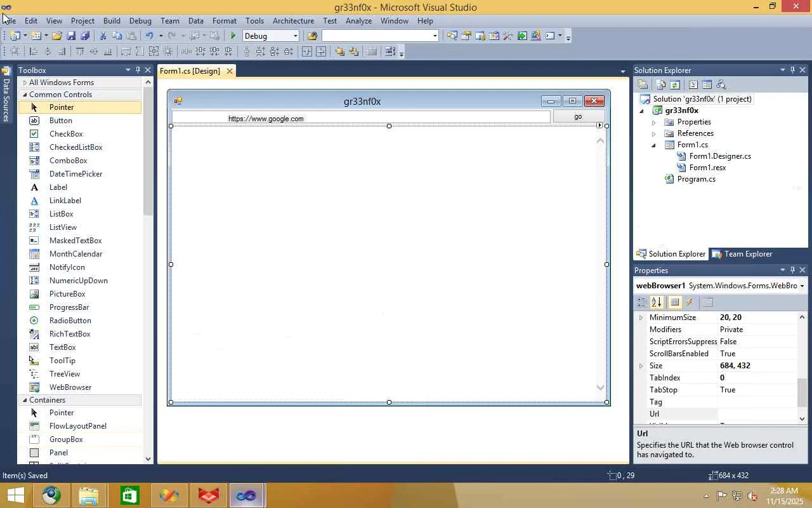Switch to the Team Explorer tab
The height and width of the screenshot is (508, 812).
pyautogui.click(x=742, y=254)
